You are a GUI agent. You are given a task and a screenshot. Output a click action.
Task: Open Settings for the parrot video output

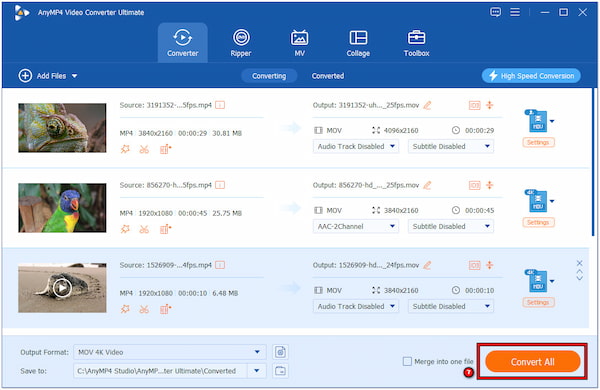pos(538,222)
